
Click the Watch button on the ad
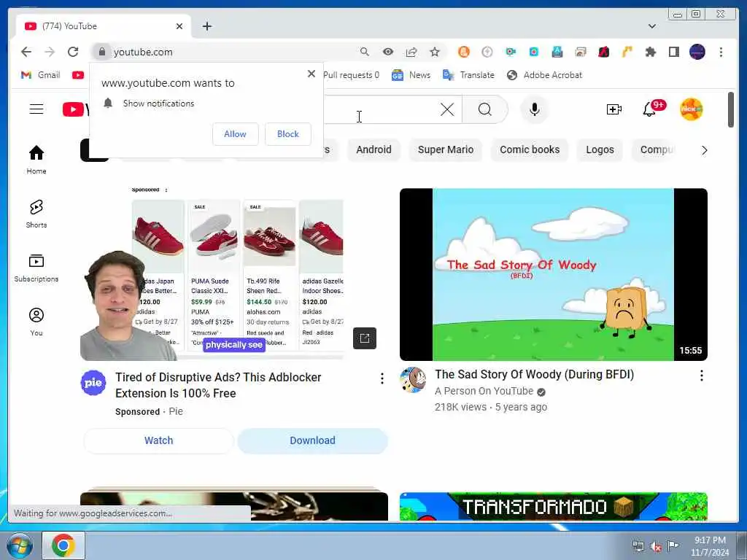[158, 440]
